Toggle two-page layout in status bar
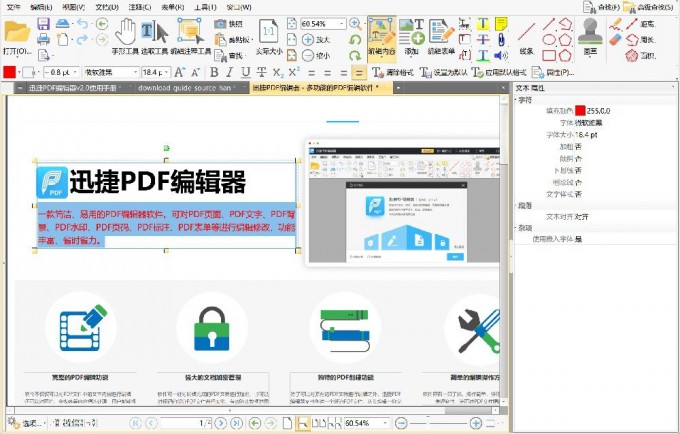Image resolution: width=680 pixels, height=434 pixels. 319,423
